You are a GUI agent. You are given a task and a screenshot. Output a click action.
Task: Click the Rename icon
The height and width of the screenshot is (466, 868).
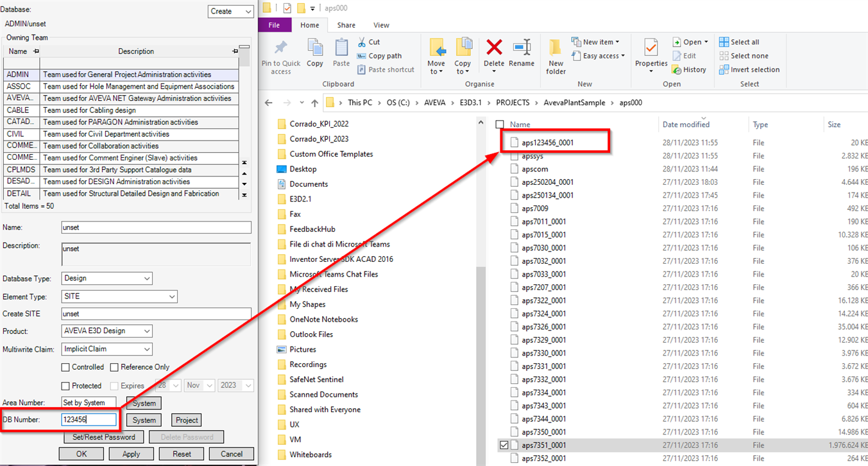522,47
